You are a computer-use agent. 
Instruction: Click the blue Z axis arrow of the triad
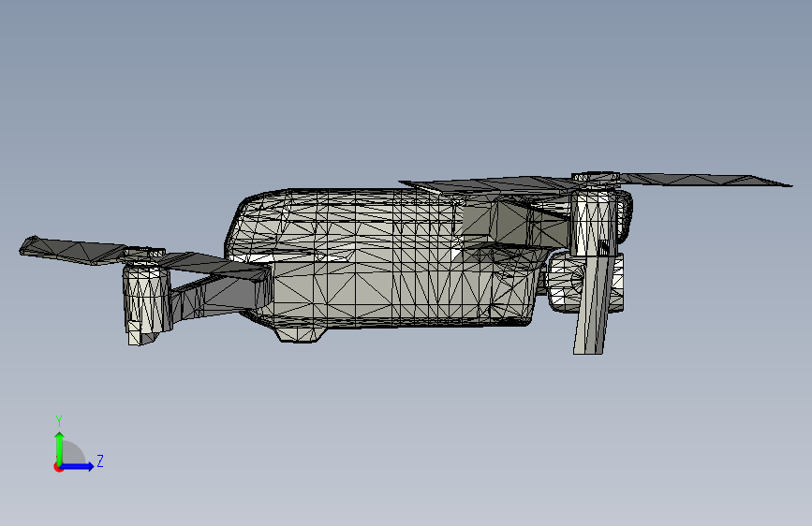tap(78, 466)
